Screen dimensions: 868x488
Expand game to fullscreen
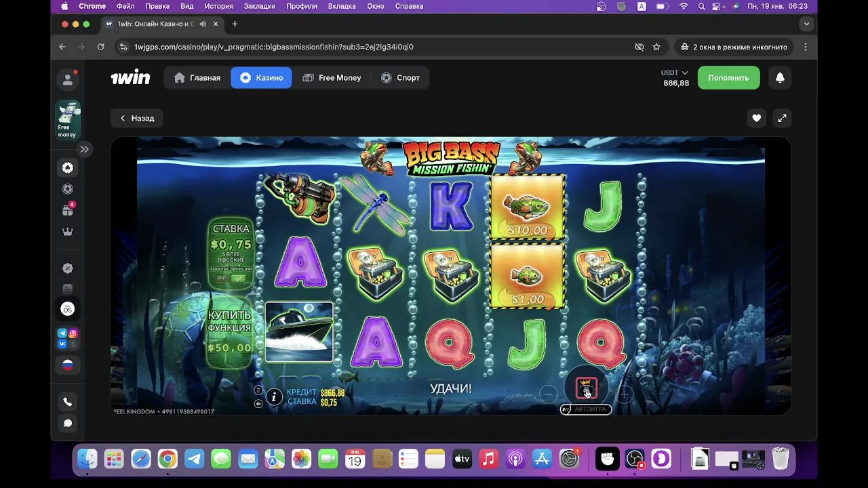tap(782, 118)
